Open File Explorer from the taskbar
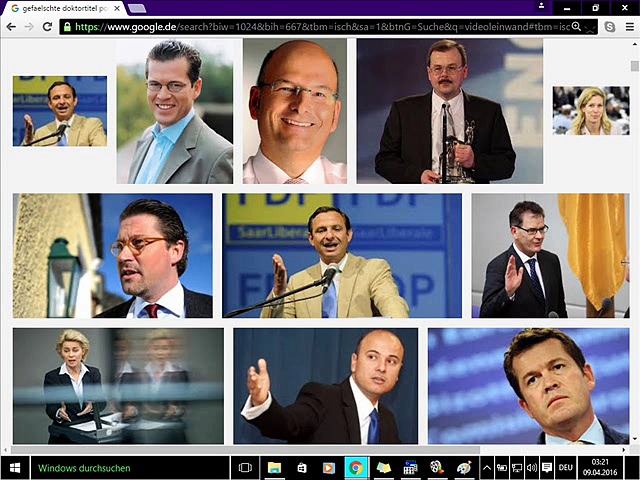640x480 pixels. point(273,467)
